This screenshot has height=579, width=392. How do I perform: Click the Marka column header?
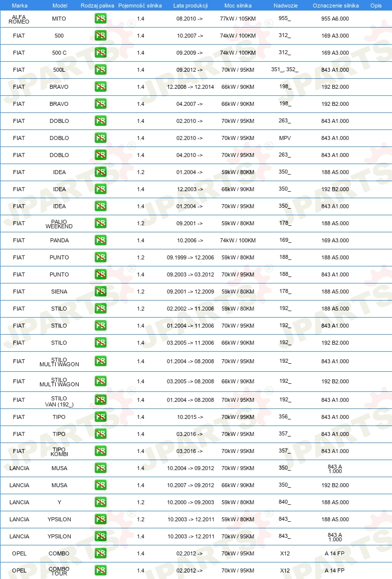20,6
